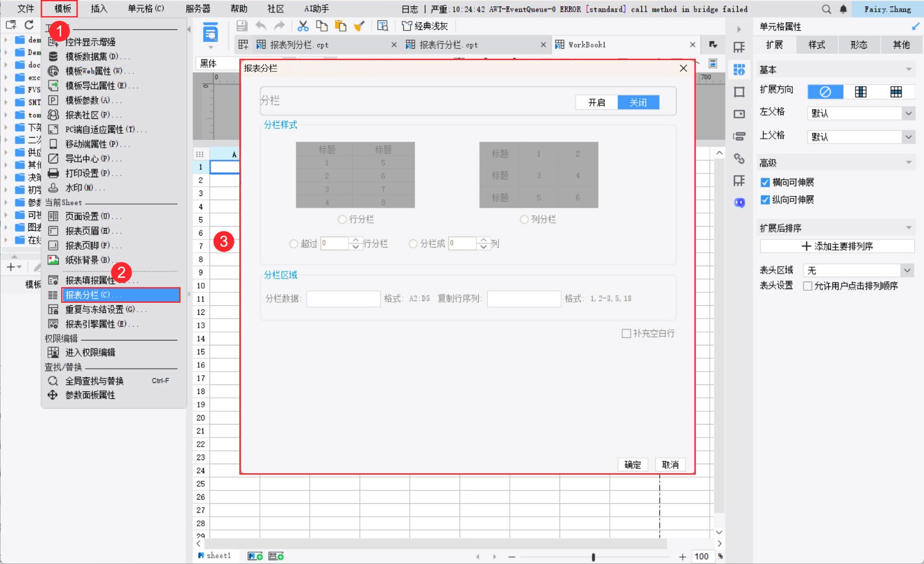Click the zoom out minus button

tap(512, 557)
